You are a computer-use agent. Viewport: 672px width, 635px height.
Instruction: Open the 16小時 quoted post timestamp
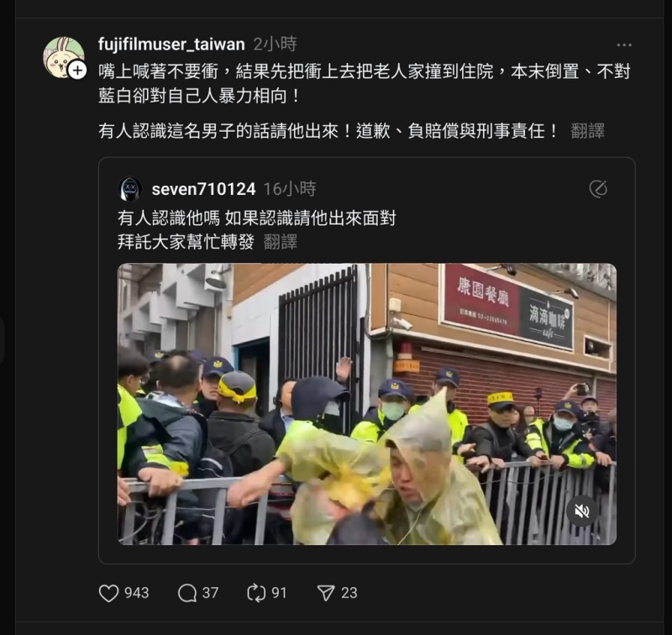click(x=290, y=189)
